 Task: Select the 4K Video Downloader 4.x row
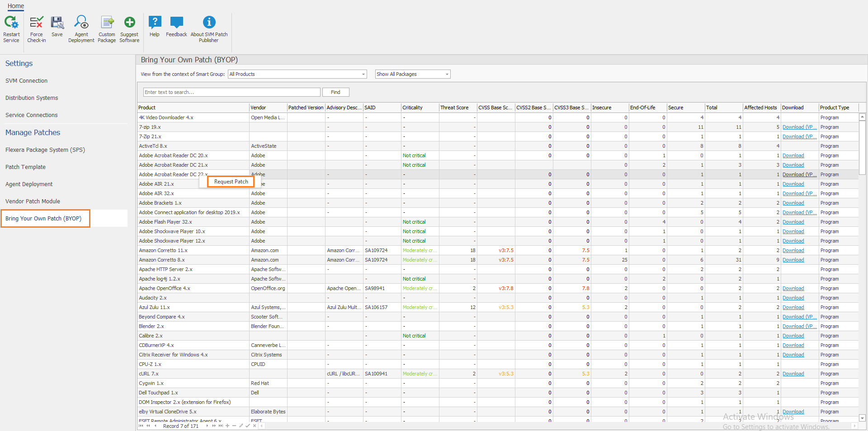pos(498,117)
